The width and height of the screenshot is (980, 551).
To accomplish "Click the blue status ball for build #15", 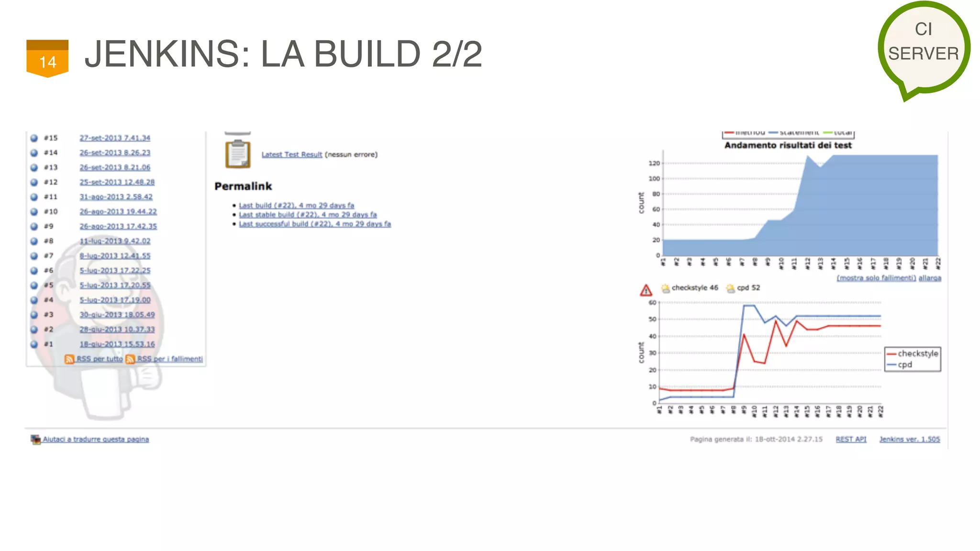I will point(34,138).
